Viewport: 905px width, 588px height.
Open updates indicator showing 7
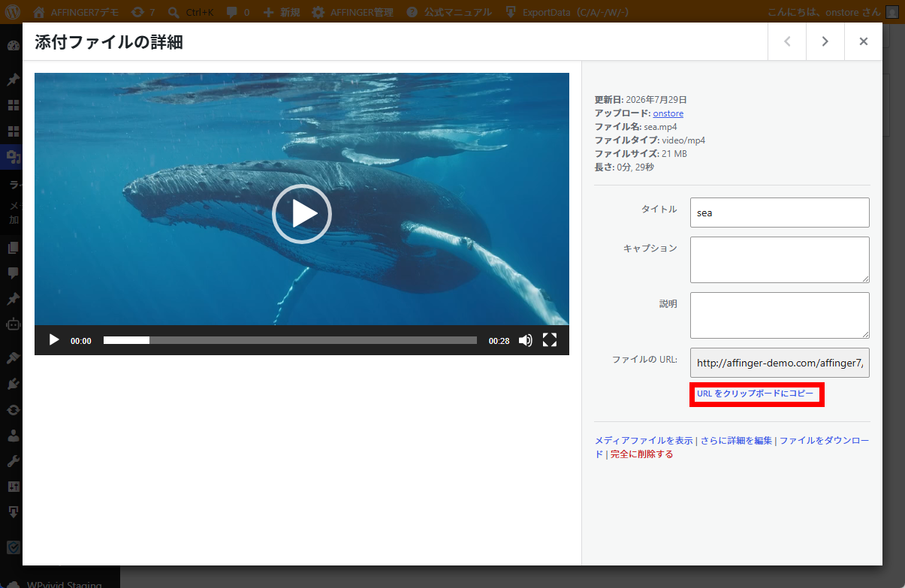(143, 12)
